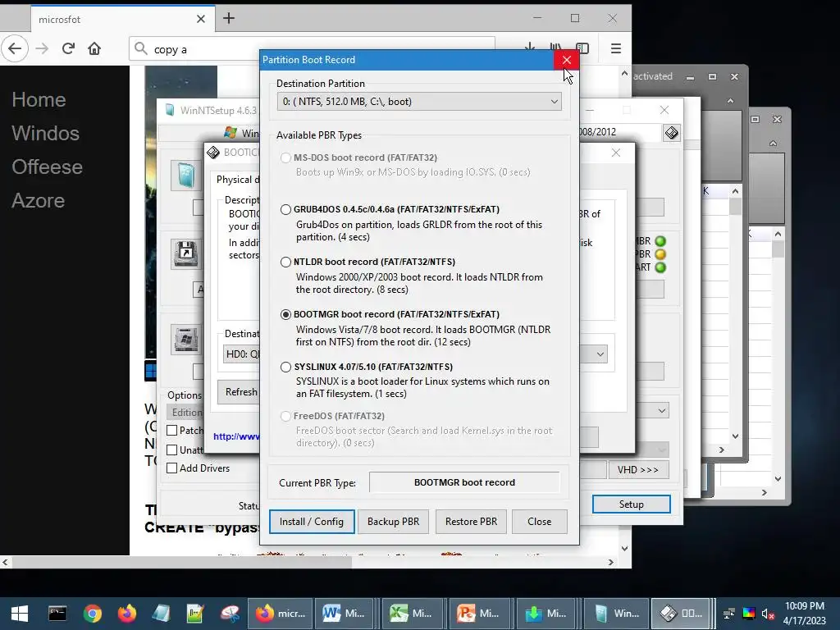Go to browser home page
The height and width of the screenshot is (630, 840).
click(94, 48)
